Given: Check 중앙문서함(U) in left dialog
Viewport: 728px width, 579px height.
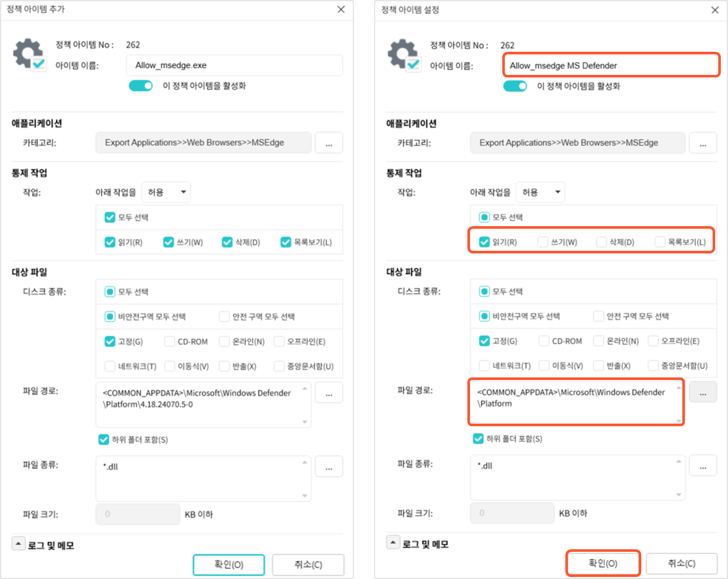Looking at the screenshot, I should (279, 366).
